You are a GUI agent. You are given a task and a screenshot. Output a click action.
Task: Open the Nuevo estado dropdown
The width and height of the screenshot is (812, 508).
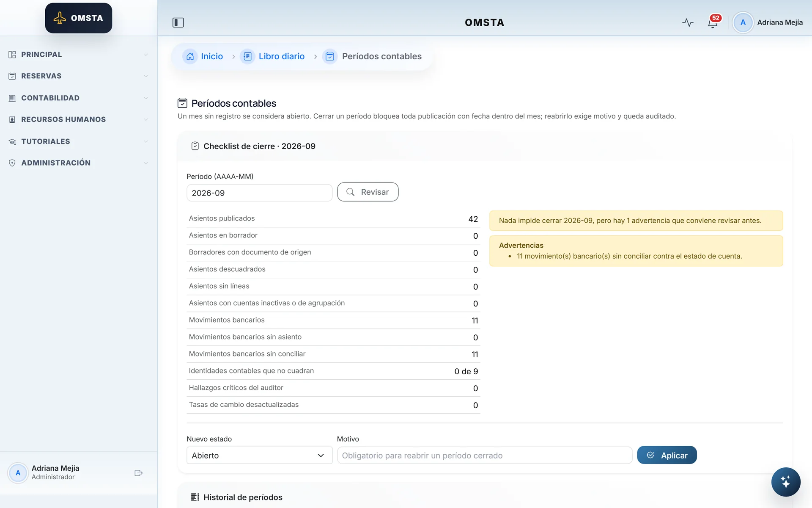pos(259,456)
